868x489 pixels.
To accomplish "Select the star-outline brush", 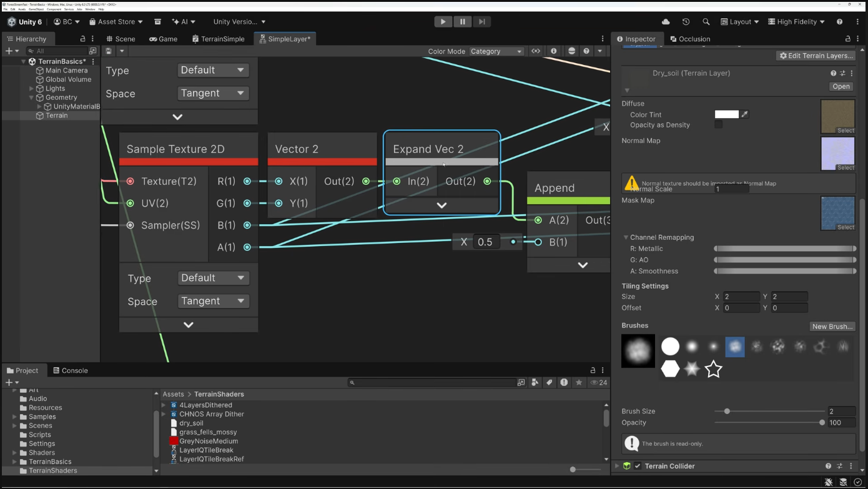I will point(713,369).
